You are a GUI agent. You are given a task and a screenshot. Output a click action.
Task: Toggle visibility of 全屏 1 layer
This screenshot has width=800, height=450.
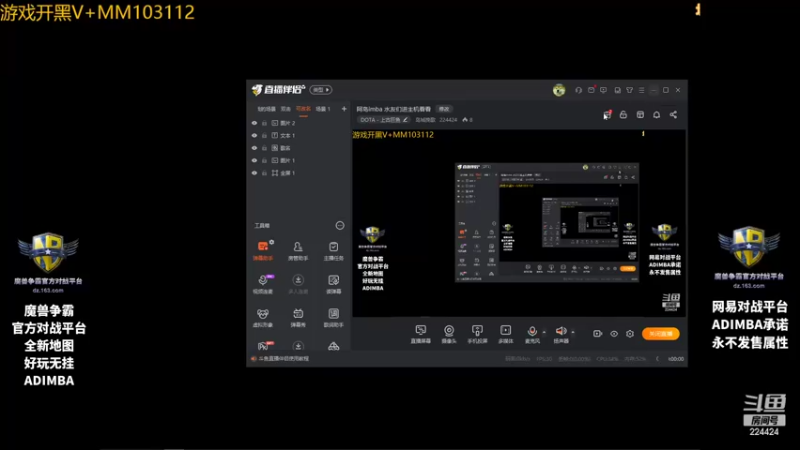pos(255,173)
